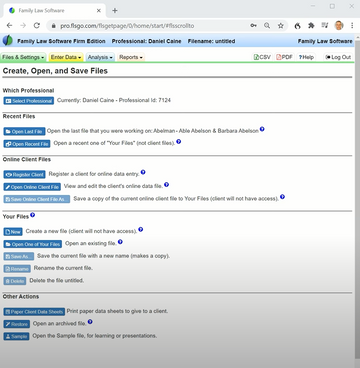Open the browser zoom magnifier icon
This screenshot has height=368, width=360.
coord(267,26)
